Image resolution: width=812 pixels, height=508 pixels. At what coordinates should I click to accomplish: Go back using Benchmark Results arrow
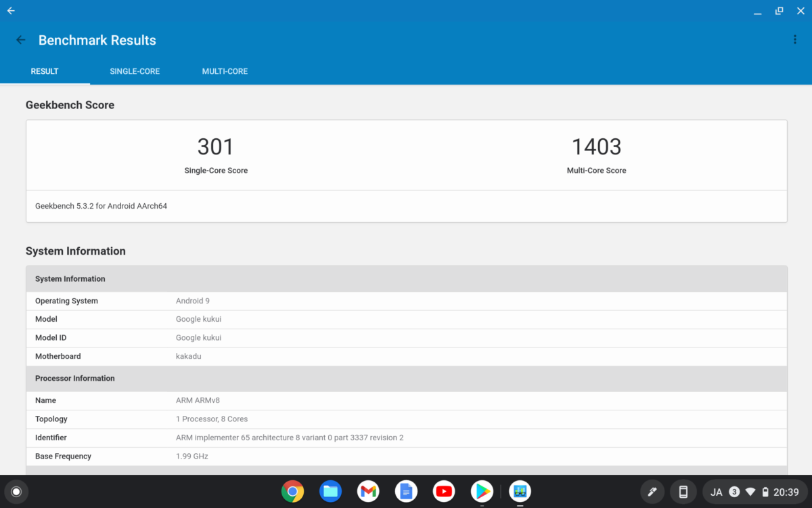point(21,40)
